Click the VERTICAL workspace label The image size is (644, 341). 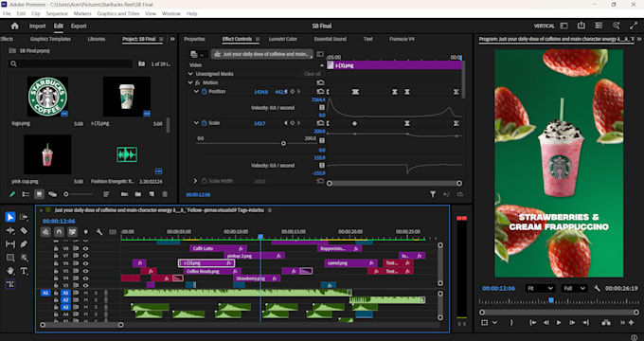point(545,26)
